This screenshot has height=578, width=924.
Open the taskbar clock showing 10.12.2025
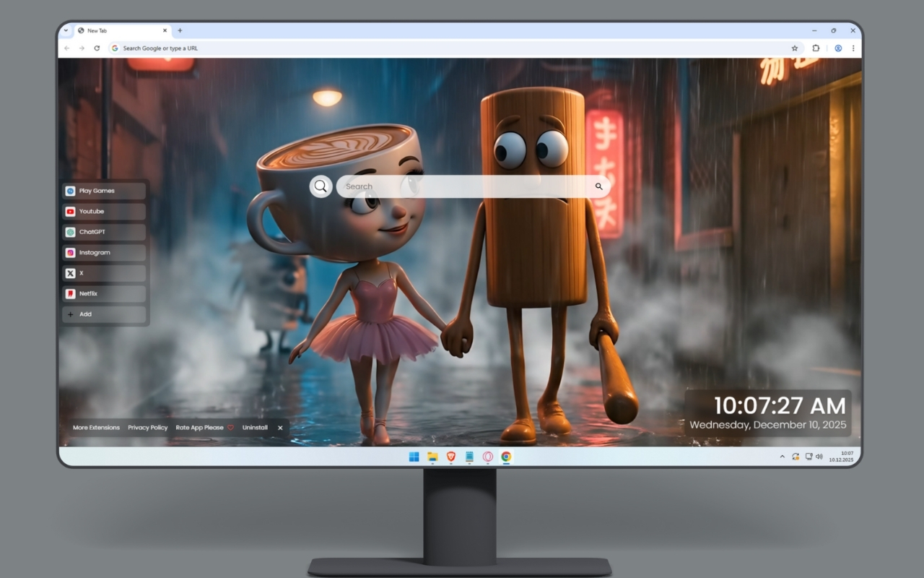coord(842,457)
